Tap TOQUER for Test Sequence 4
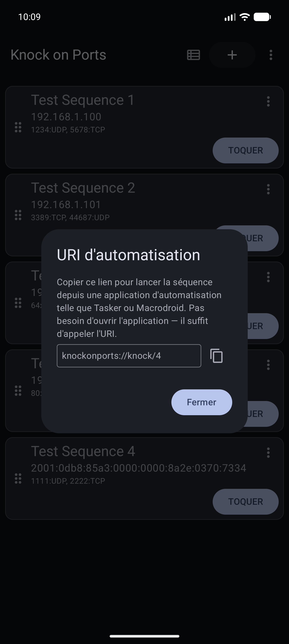 pyautogui.click(x=246, y=502)
